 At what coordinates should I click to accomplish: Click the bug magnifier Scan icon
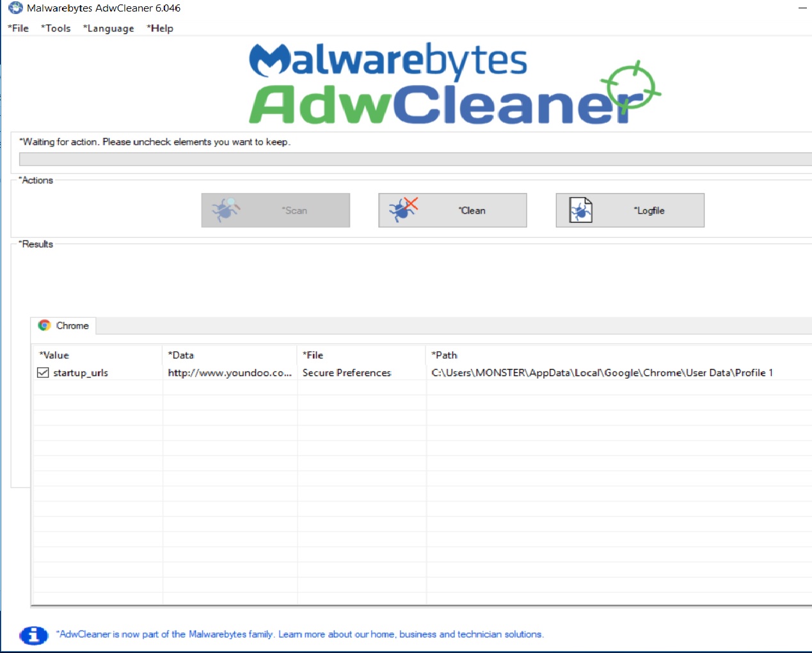click(x=225, y=210)
